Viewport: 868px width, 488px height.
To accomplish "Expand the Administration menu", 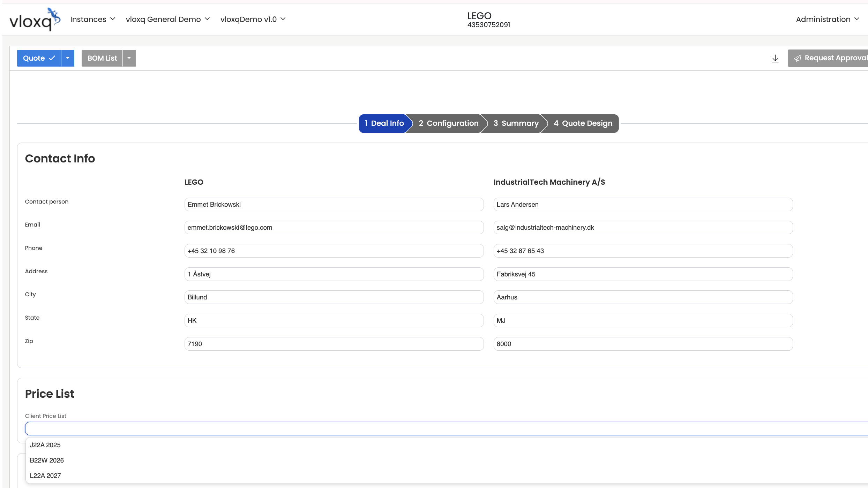I will tap(827, 20).
